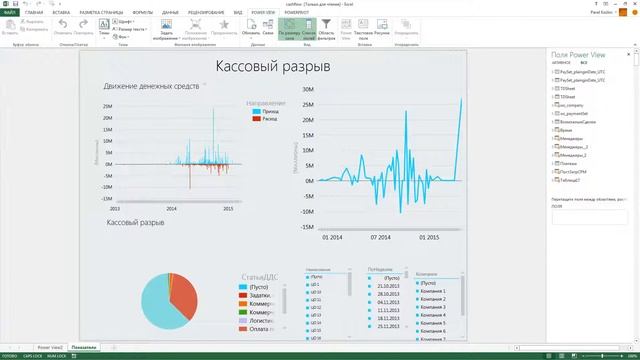Image resolution: width=640 pixels, height=360 pixels.
Task: Click the Задать изображение icon
Action: 167,24
